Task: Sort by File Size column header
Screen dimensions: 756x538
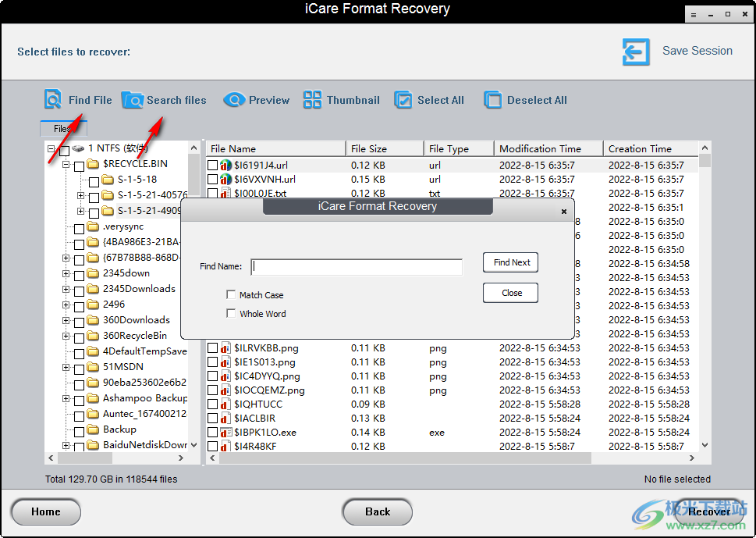Action: pyautogui.click(x=385, y=148)
